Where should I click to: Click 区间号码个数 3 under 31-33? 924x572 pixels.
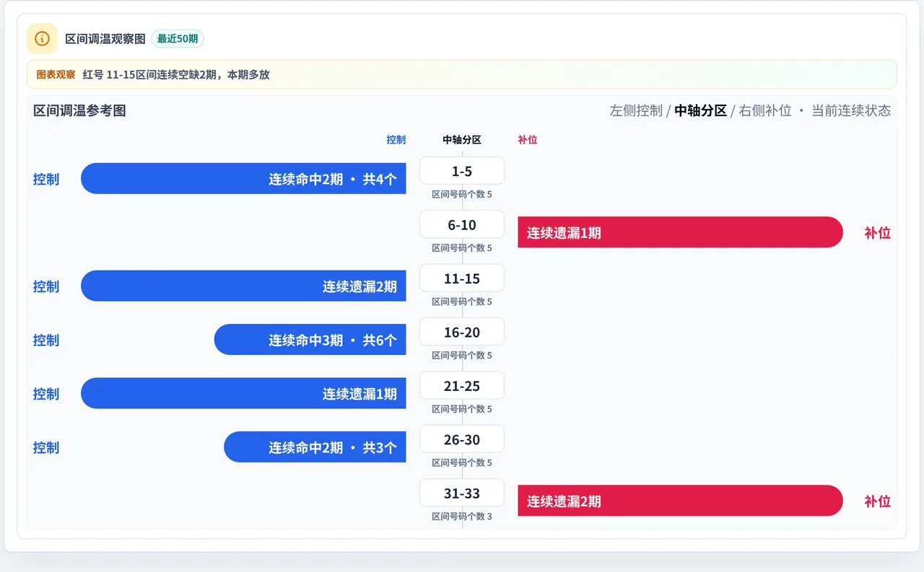[x=462, y=516]
